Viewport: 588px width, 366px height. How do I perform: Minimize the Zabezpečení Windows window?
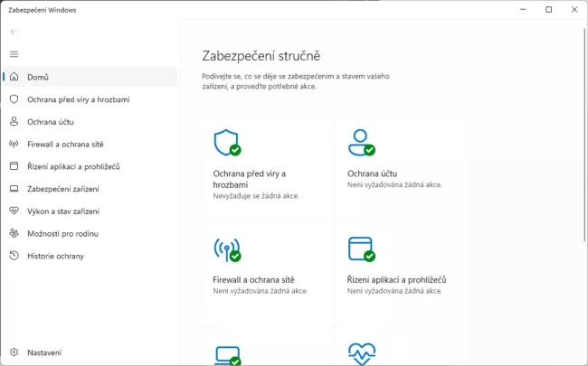point(523,10)
